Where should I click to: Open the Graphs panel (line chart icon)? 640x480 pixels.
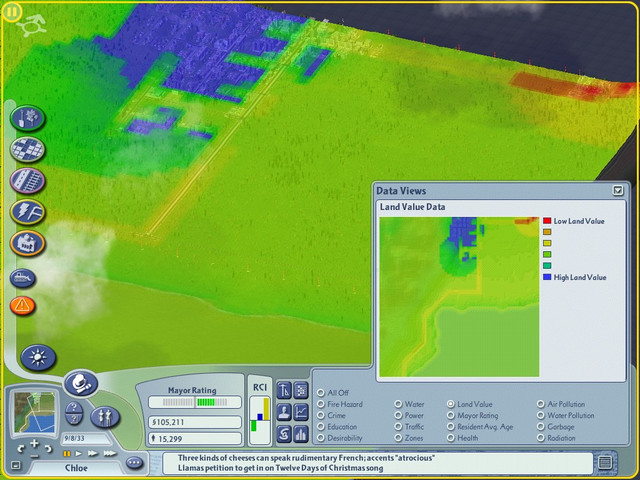[x=301, y=412]
